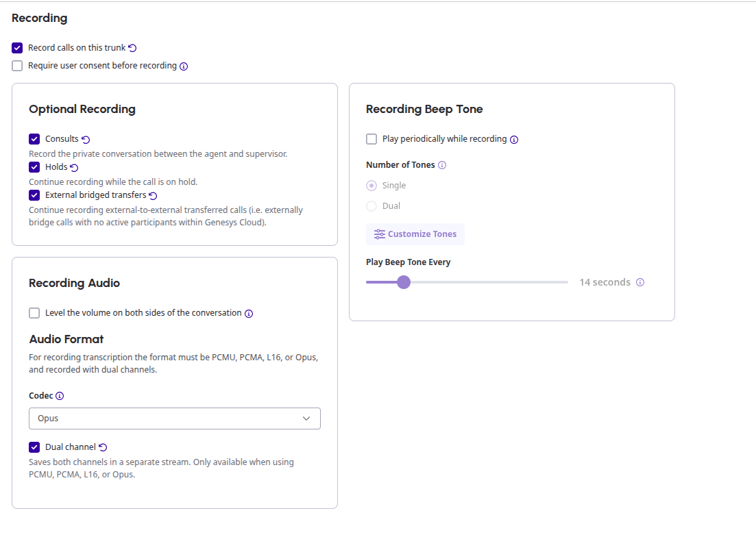Uncheck Record calls on this trunk
This screenshot has width=756, height=550.
pyautogui.click(x=17, y=48)
